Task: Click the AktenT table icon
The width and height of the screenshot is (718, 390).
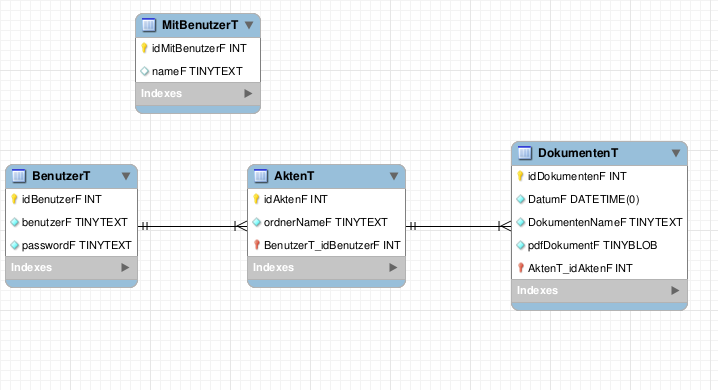Action: click(261, 176)
